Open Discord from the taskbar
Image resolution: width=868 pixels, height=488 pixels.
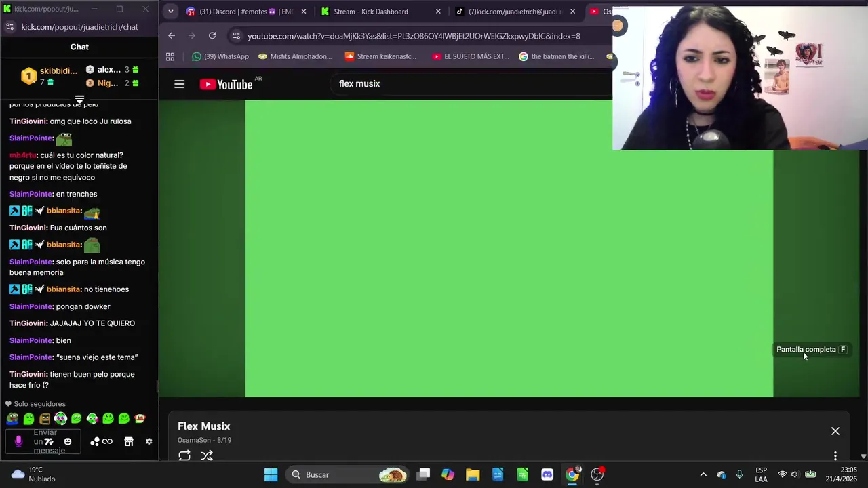click(547, 474)
